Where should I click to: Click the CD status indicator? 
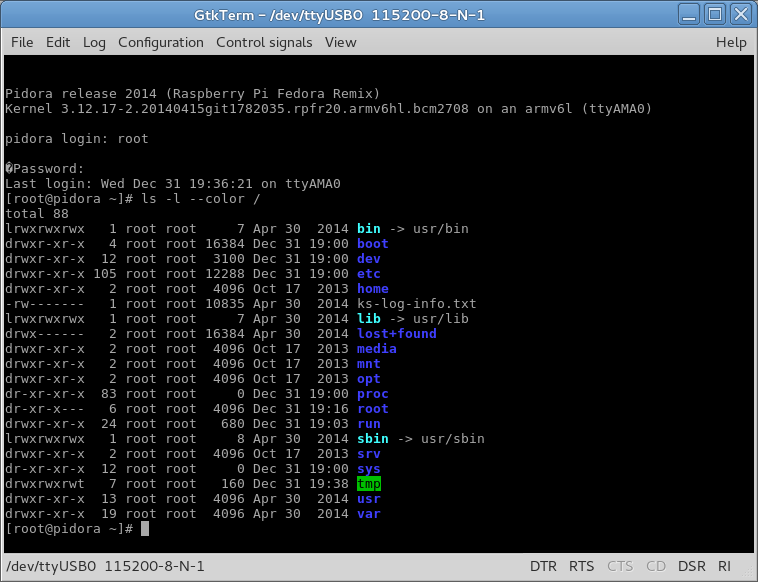pyautogui.click(x=656, y=566)
